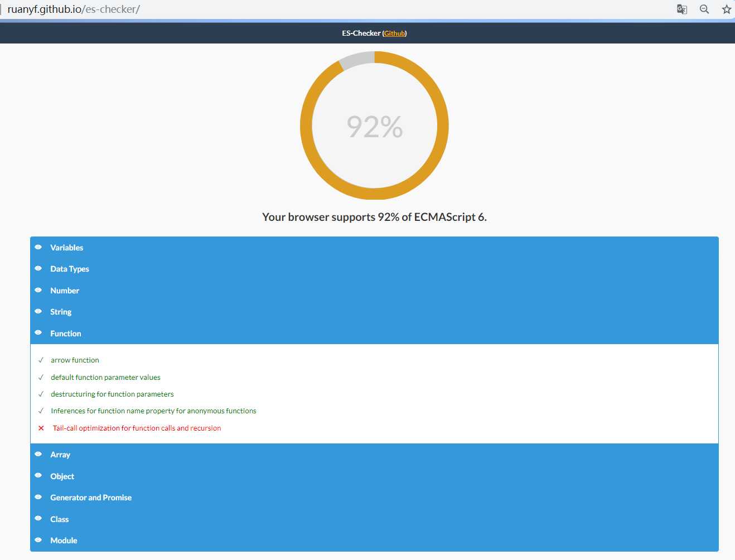
Task: Click the eye icon beside Module
Action: pos(38,540)
